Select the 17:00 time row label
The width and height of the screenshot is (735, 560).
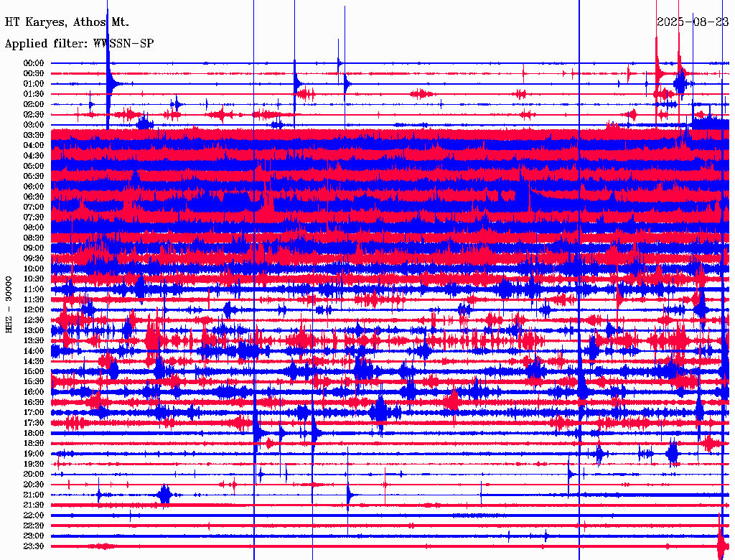pos(34,413)
